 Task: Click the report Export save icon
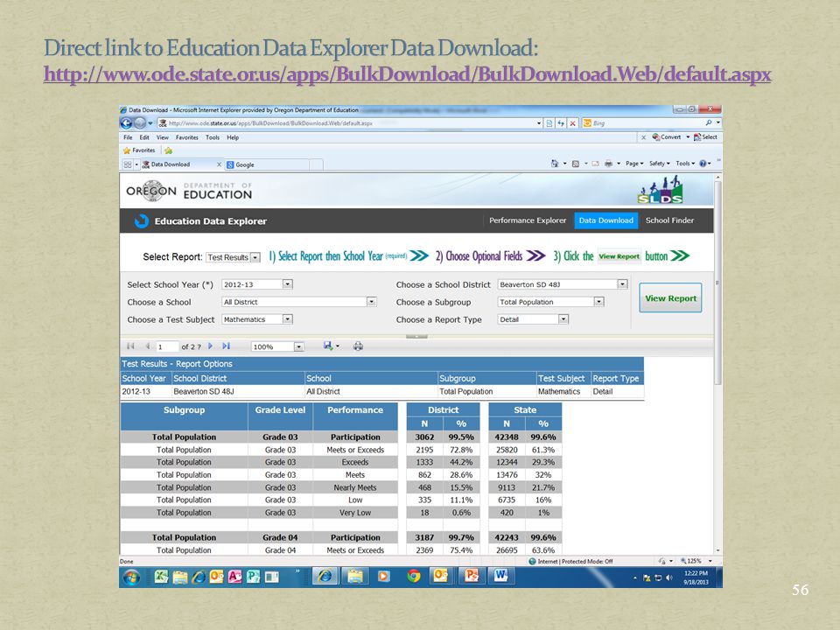point(328,346)
